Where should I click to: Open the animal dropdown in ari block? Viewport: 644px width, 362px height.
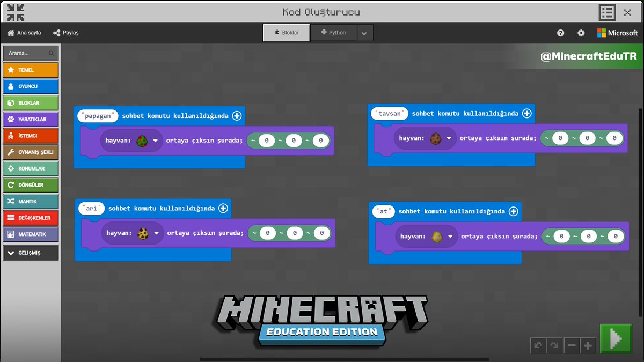pyautogui.click(x=157, y=233)
